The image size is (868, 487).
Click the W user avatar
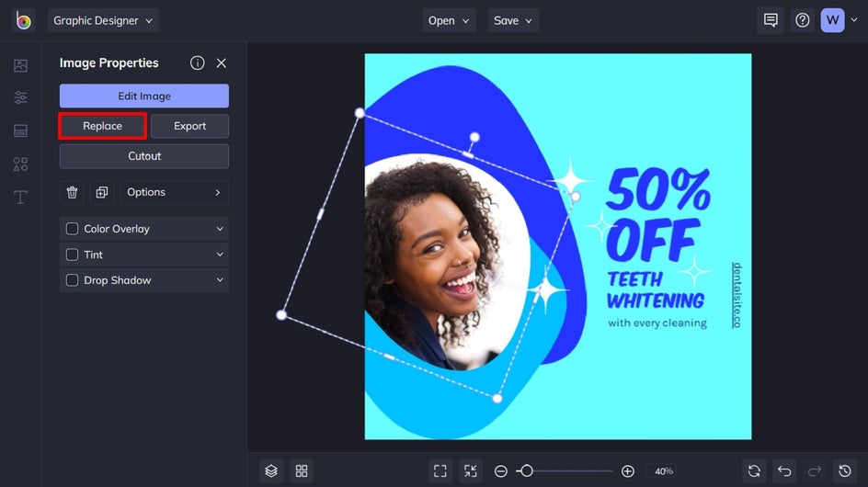(832, 20)
